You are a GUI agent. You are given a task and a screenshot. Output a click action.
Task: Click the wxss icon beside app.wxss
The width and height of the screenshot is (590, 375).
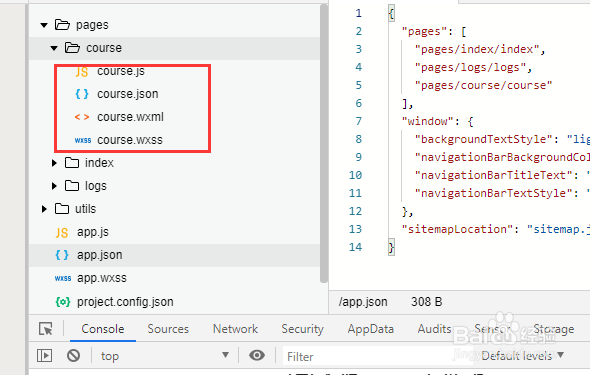[63, 278]
